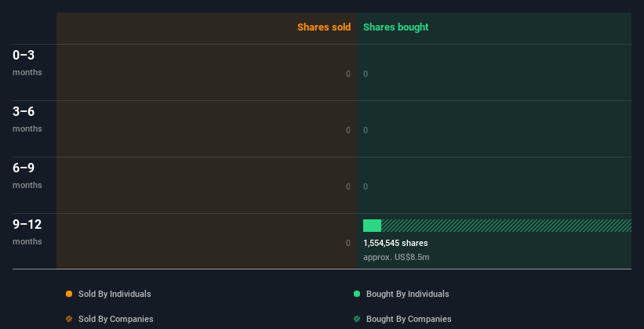
Task: Click the hatched green companies bar segment
Action: point(506,226)
